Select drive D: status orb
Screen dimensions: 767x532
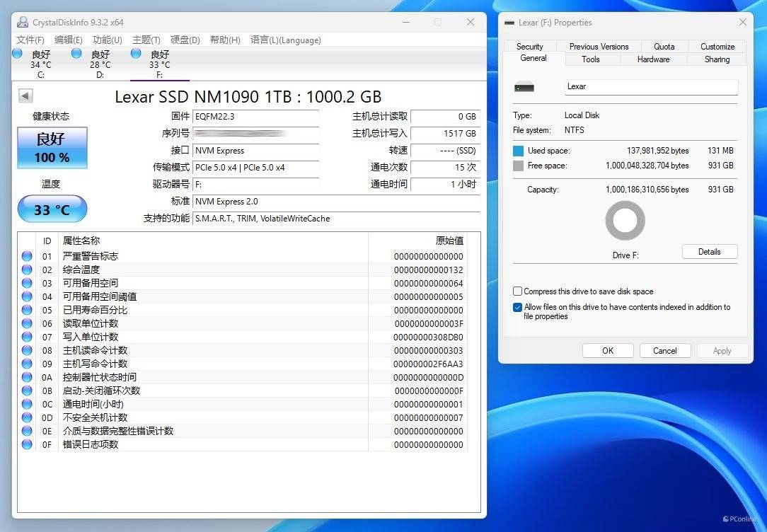(76, 53)
